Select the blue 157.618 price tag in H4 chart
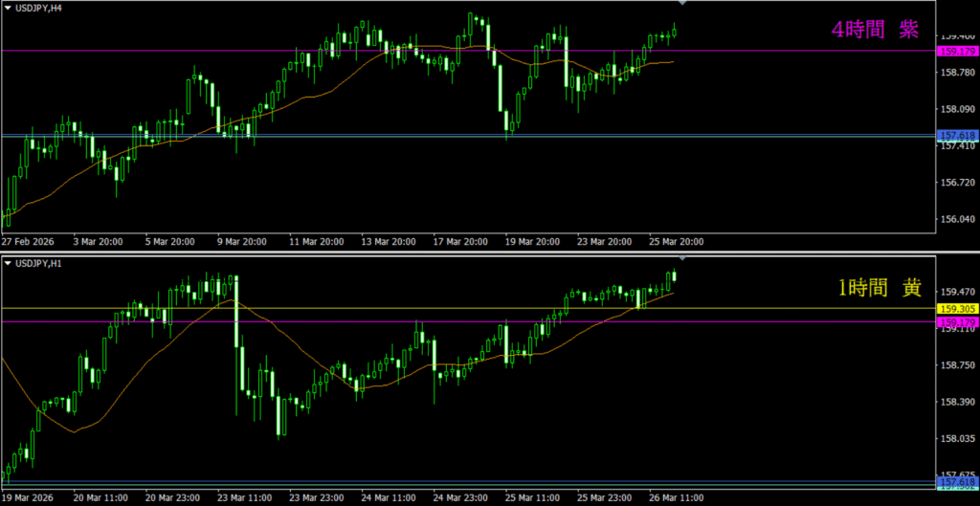Screen dimensions: 980x506 956,137
